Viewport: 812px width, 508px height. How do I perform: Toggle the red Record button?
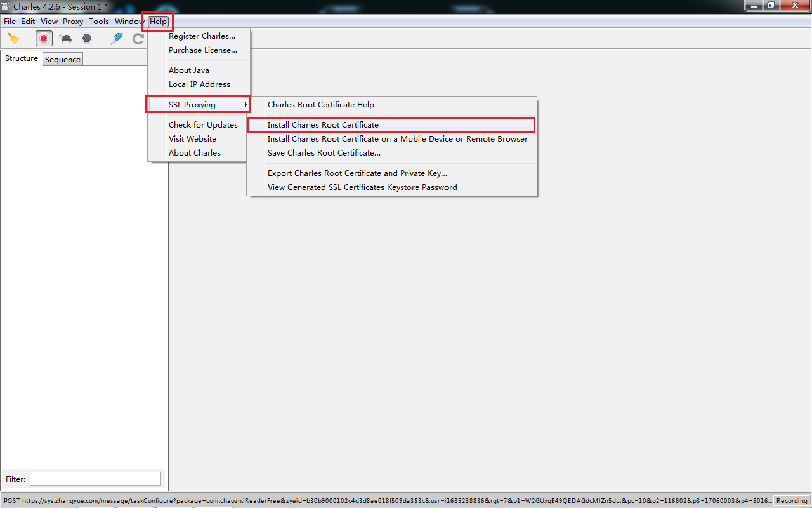pos(44,39)
